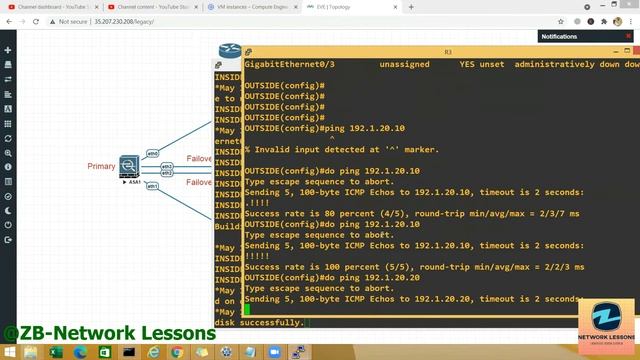This screenshot has width=640, height=360.
Task: Open the Configured objects text icon in the sidebar
Action: [x=8, y=109]
